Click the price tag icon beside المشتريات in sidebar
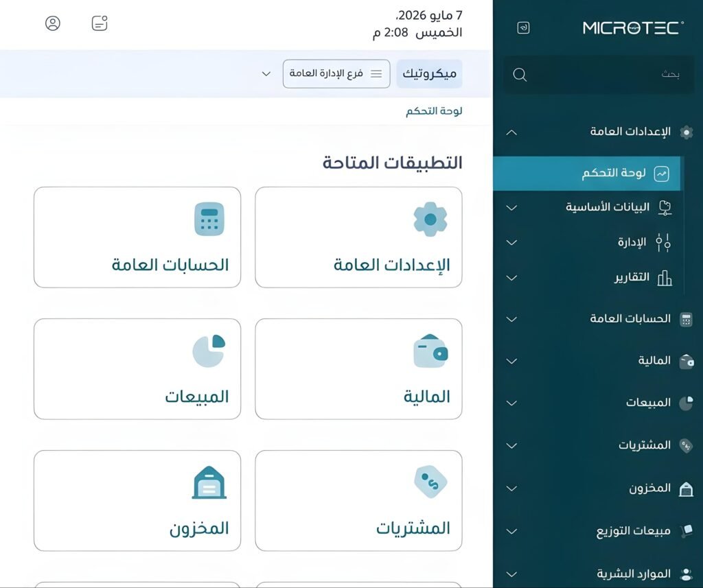This screenshot has width=703, height=588. pos(686,445)
